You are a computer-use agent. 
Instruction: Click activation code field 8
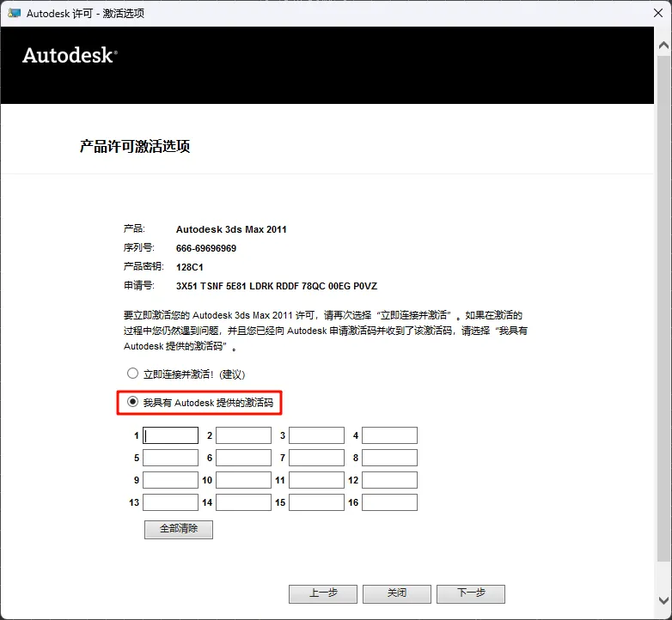[x=389, y=458]
